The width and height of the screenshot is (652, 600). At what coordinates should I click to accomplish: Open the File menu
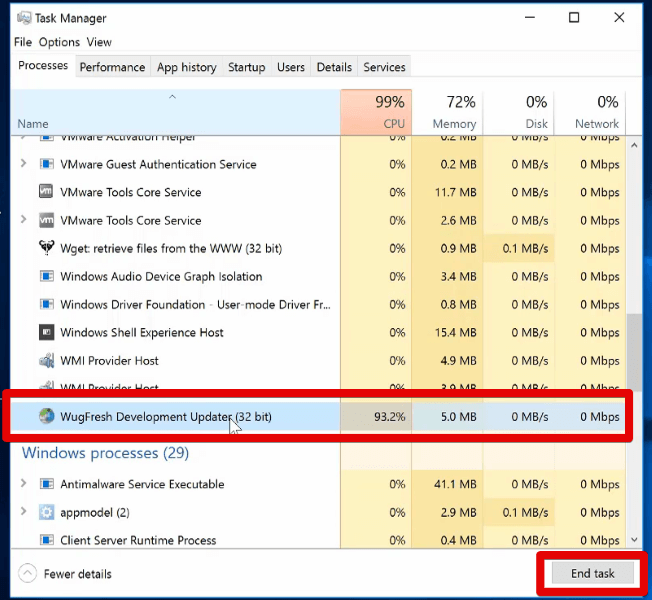(x=23, y=42)
